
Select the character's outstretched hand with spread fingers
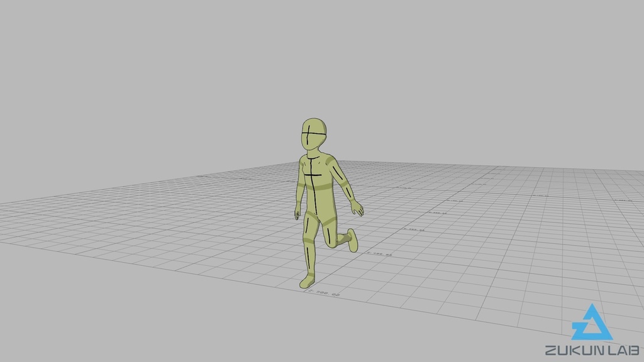click(357, 208)
